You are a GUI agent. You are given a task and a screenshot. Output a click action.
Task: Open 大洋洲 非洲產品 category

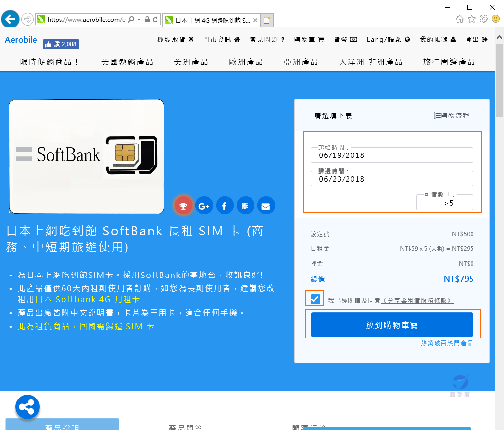[370, 62]
